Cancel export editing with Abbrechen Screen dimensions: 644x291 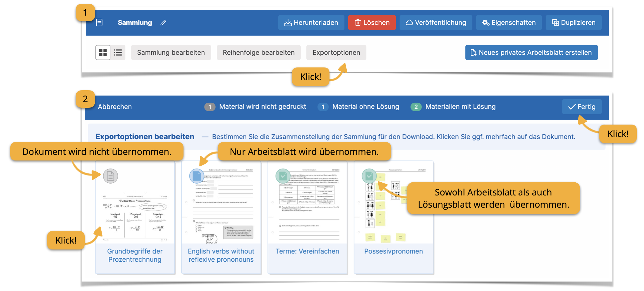point(115,107)
